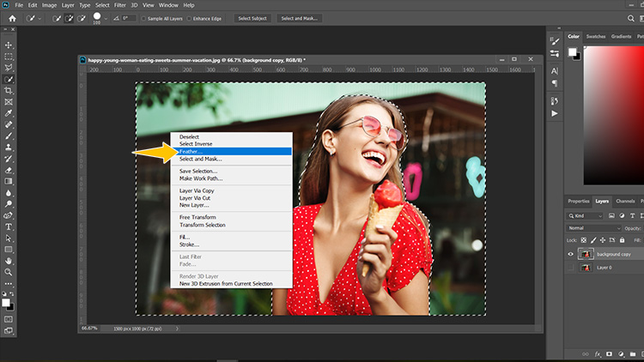This screenshot has height=362, width=644.
Task: Open the Adjustments sliders icon in dock
Action: (555, 54)
